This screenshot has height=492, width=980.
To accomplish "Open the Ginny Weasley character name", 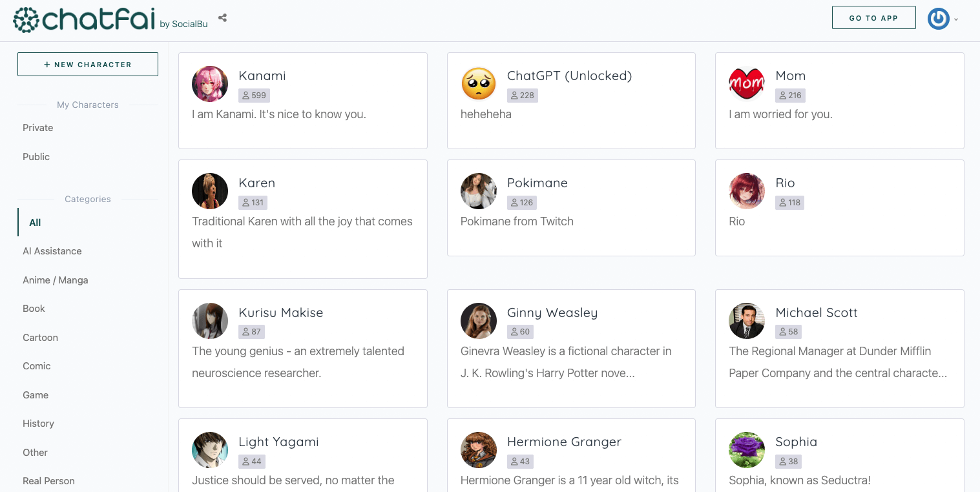I will pos(552,313).
